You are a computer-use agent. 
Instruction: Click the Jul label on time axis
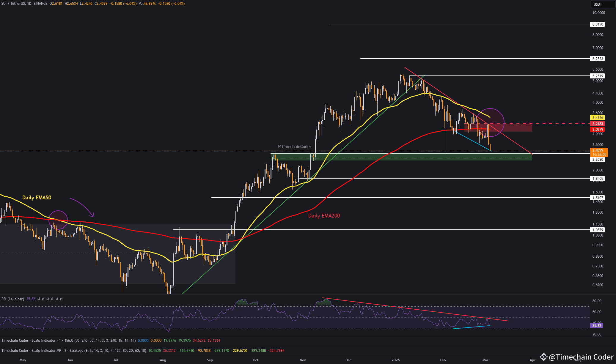click(116, 360)
